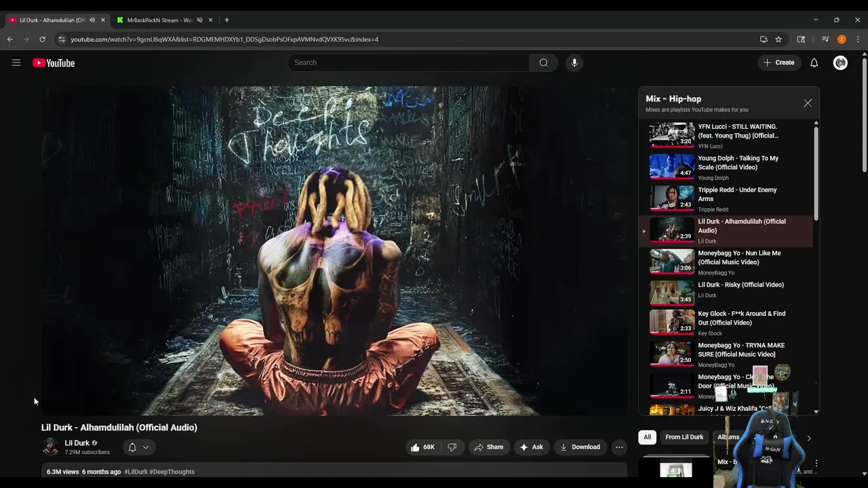This screenshot has height=488, width=868.
Task: Open the YouTube guide hamburger menu
Action: tap(16, 63)
